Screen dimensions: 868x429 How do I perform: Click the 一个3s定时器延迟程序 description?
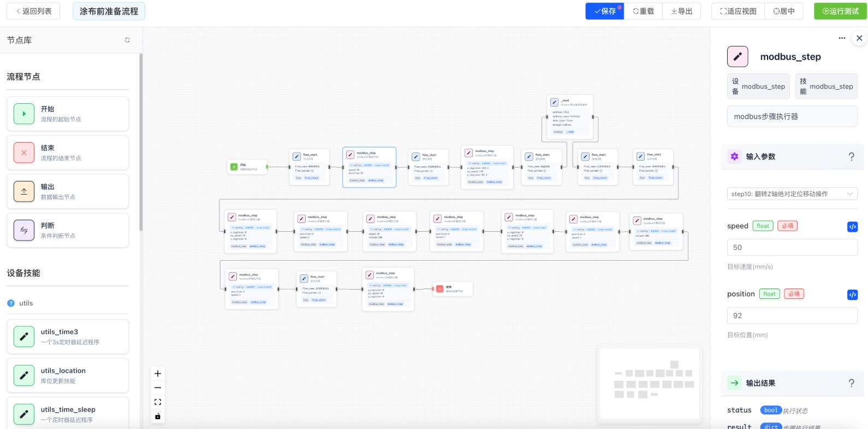(x=70, y=342)
